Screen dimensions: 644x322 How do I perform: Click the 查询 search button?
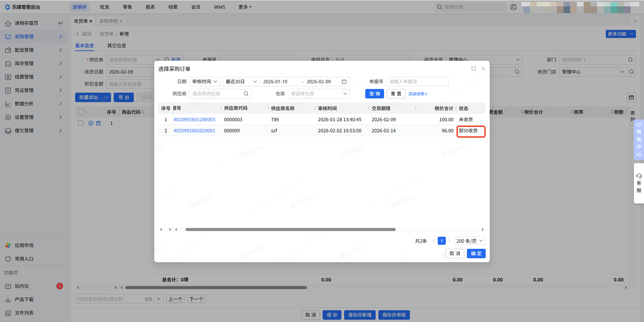click(375, 94)
